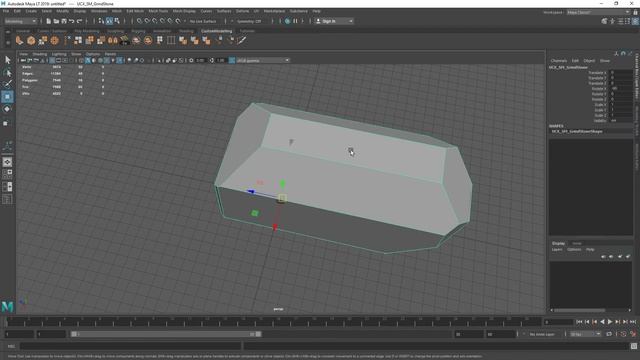
Task: Select the arrow Select tool in the toolbox
Action: (x=7, y=60)
